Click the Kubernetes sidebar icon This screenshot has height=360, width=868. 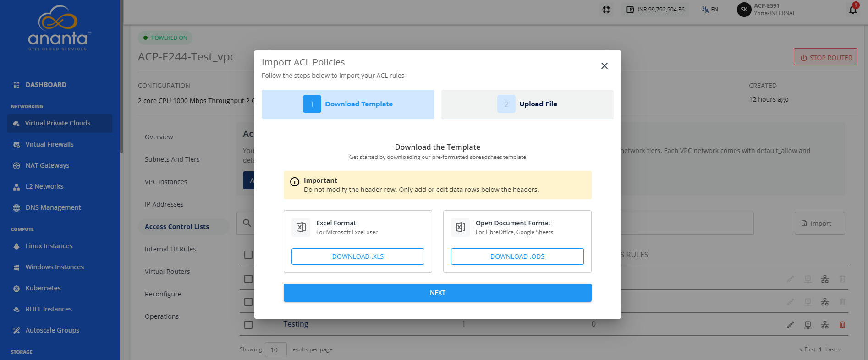[16, 289]
